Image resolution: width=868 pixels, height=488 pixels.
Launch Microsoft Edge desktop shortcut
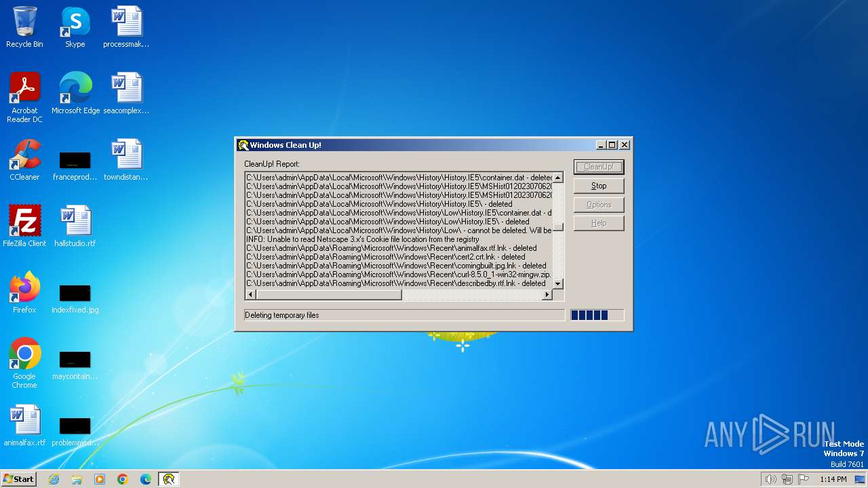[x=75, y=94]
